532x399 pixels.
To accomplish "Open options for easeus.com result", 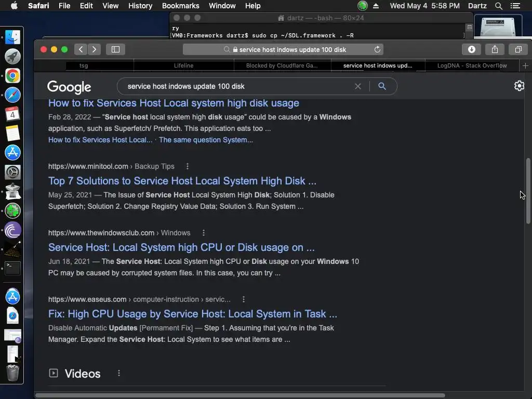I will pos(243,299).
